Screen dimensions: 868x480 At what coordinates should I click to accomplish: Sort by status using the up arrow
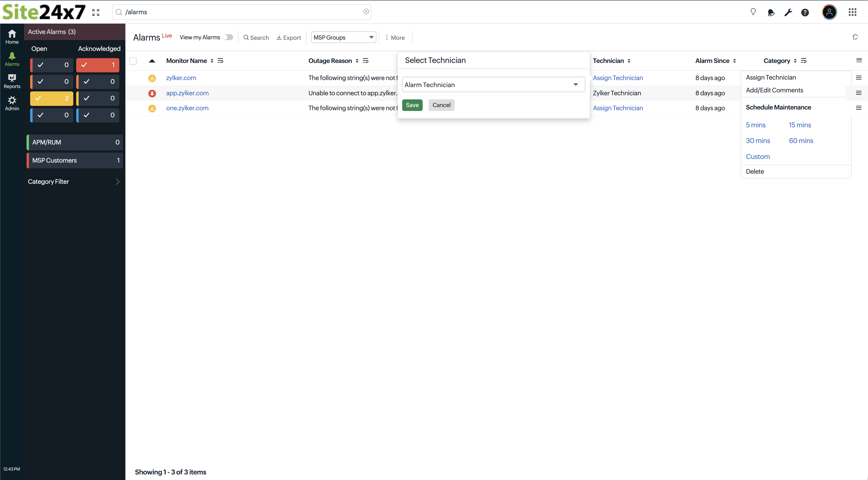point(152,61)
